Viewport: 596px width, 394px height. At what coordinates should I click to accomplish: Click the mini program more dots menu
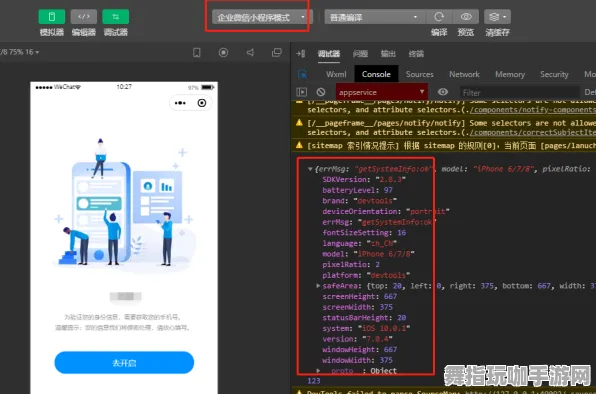180,103
